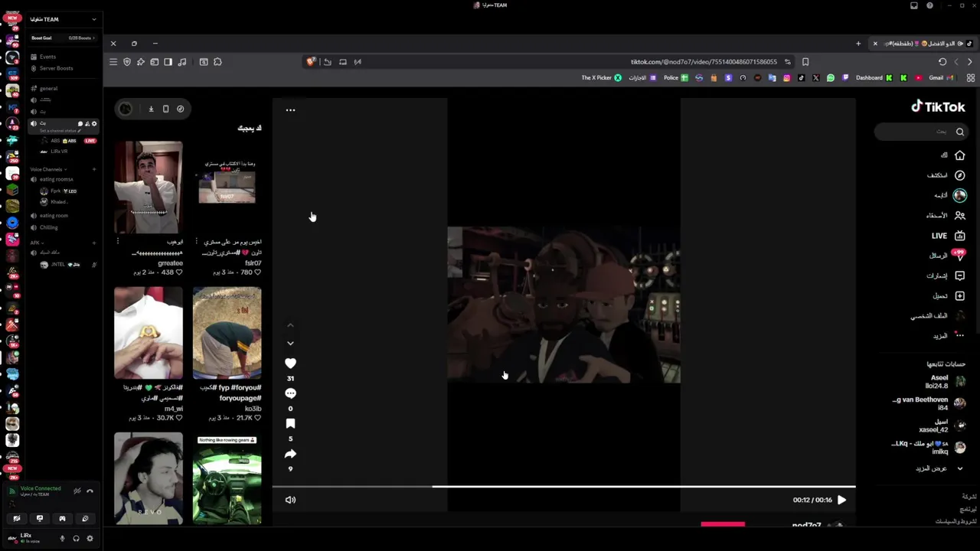The image size is (980, 551).
Task: Go to the next video chevron
Action: click(290, 344)
